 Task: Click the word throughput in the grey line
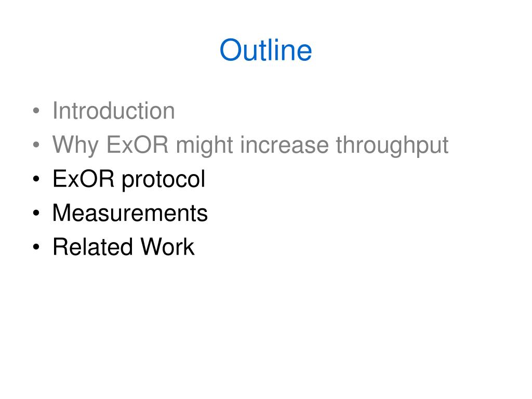point(392,146)
